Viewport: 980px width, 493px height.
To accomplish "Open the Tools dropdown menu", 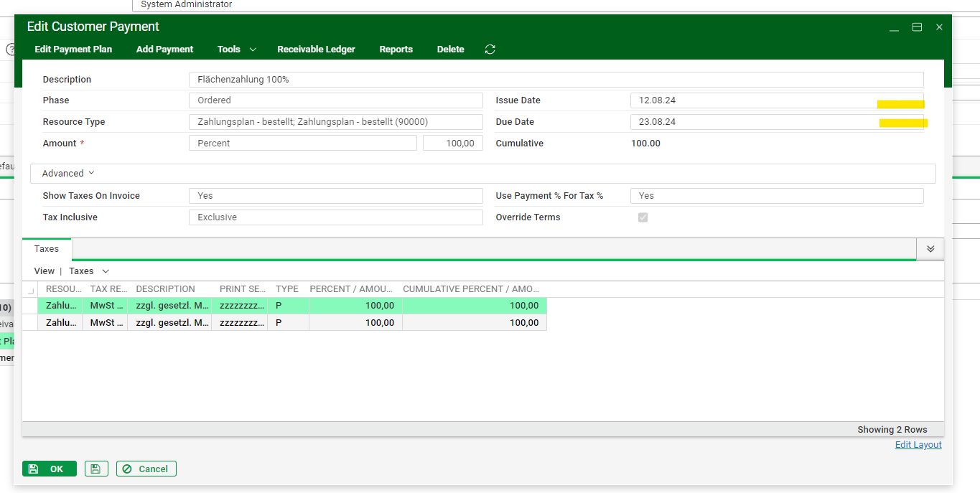I will [236, 50].
